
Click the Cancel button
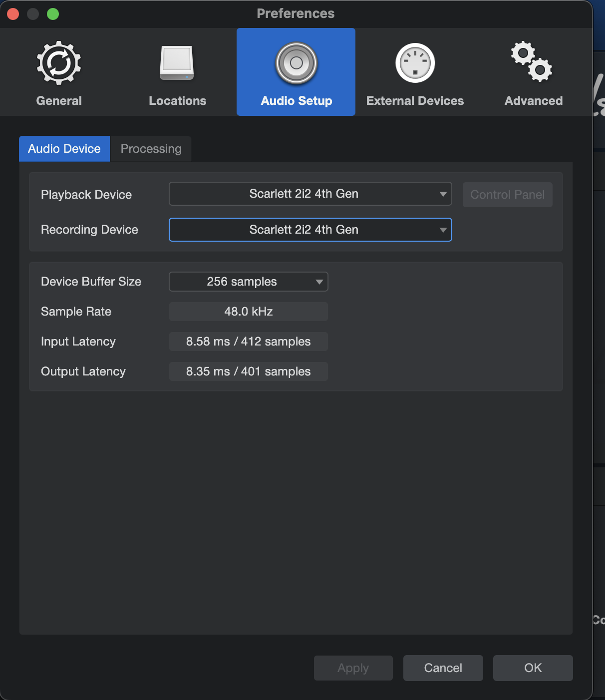coord(443,668)
